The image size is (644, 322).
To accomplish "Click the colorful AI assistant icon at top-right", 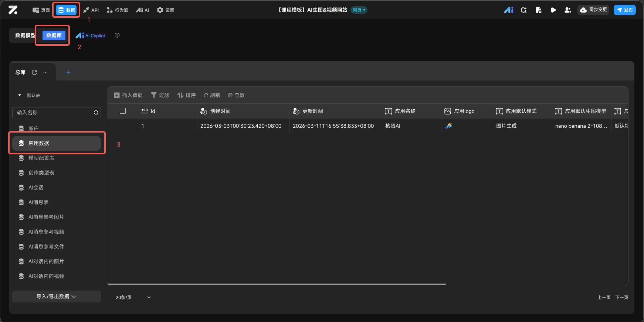I will pyautogui.click(x=509, y=10).
